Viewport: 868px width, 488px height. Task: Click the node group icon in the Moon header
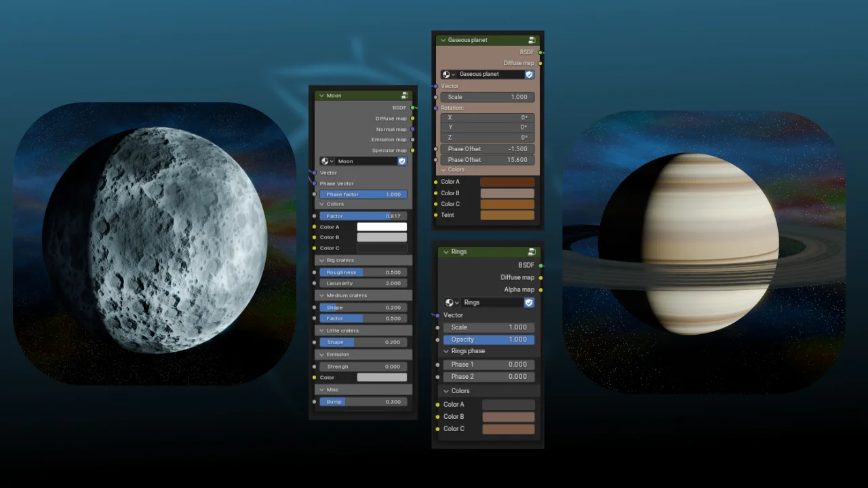(405, 95)
